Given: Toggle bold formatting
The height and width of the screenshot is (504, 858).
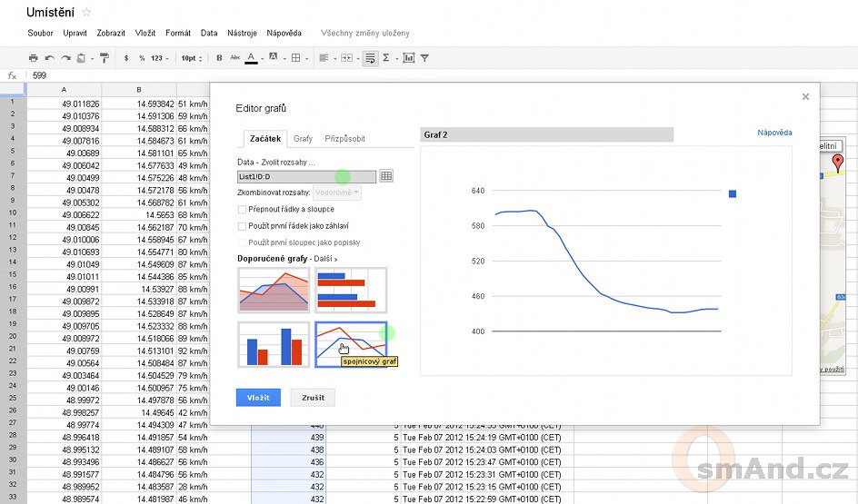Looking at the screenshot, I should click(219, 58).
